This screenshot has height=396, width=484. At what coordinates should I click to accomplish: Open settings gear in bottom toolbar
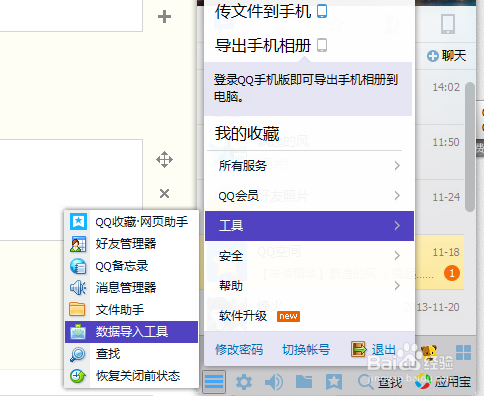(244, 382)
